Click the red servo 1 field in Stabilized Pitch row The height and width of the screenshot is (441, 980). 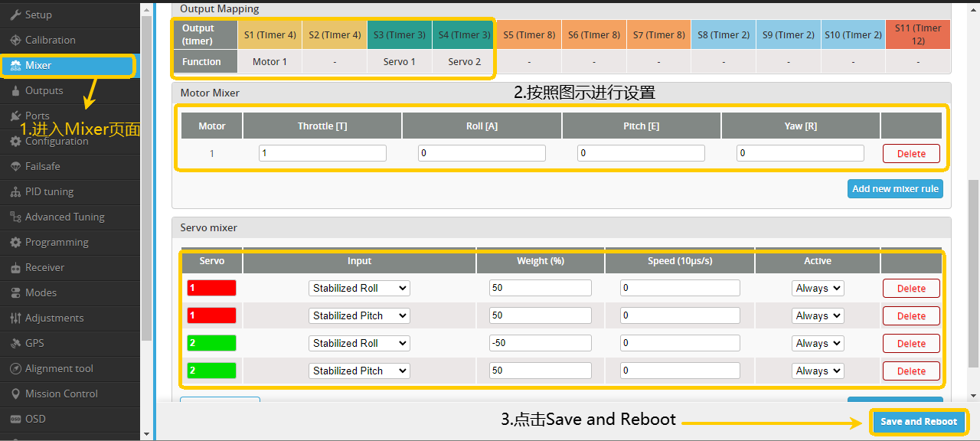pyautogui.click(x=212, y=315)
